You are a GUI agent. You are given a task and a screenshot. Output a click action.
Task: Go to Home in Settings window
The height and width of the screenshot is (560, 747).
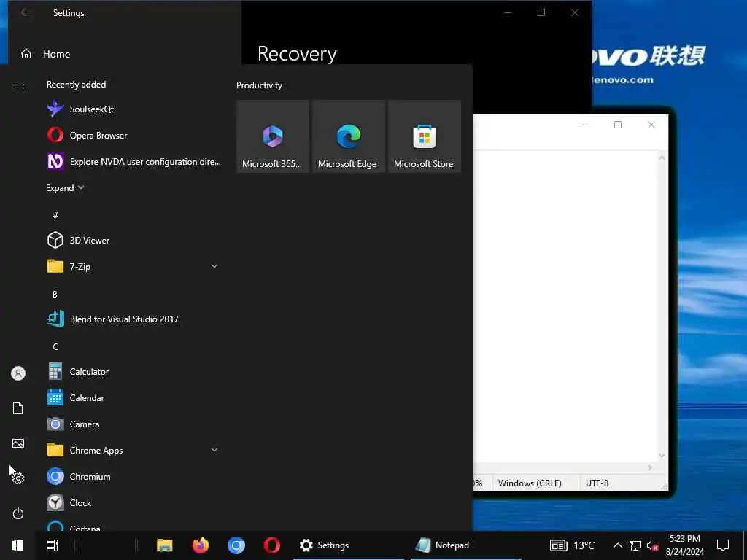pos(46,54)
